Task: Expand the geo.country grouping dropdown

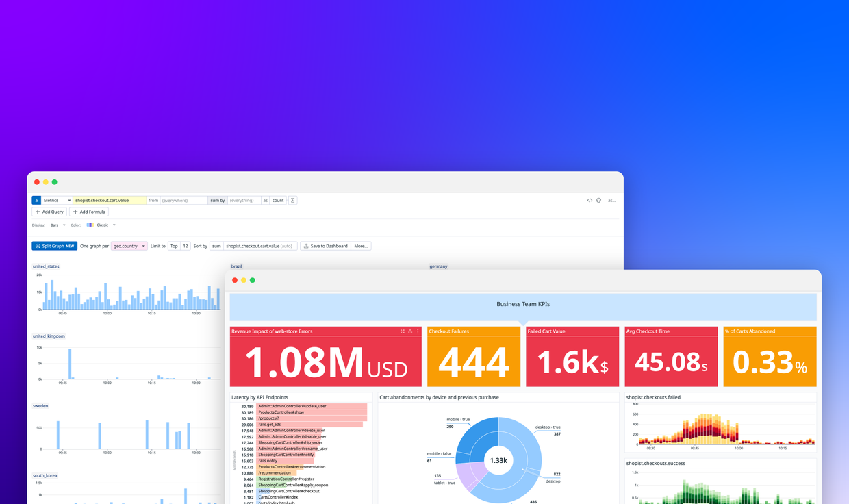Action: pos(129,246)
